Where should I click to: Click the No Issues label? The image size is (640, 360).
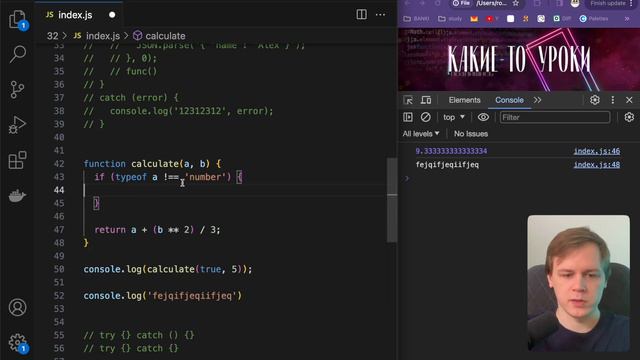point(471,133)
